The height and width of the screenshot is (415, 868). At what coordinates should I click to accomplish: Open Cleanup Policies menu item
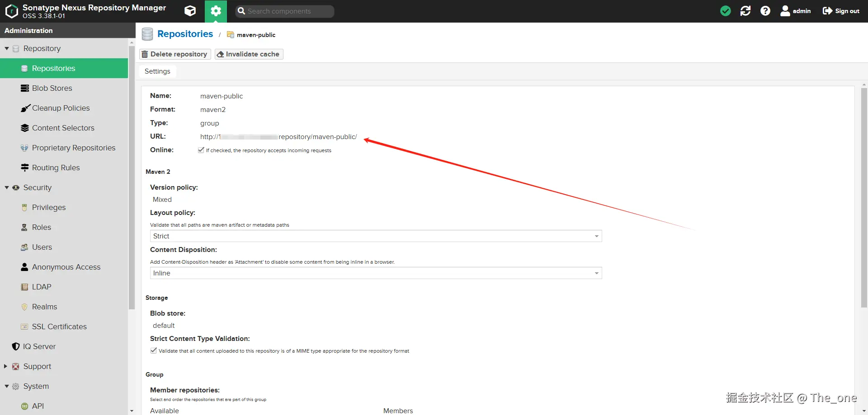pyautogui.click(x=64, y=108)
